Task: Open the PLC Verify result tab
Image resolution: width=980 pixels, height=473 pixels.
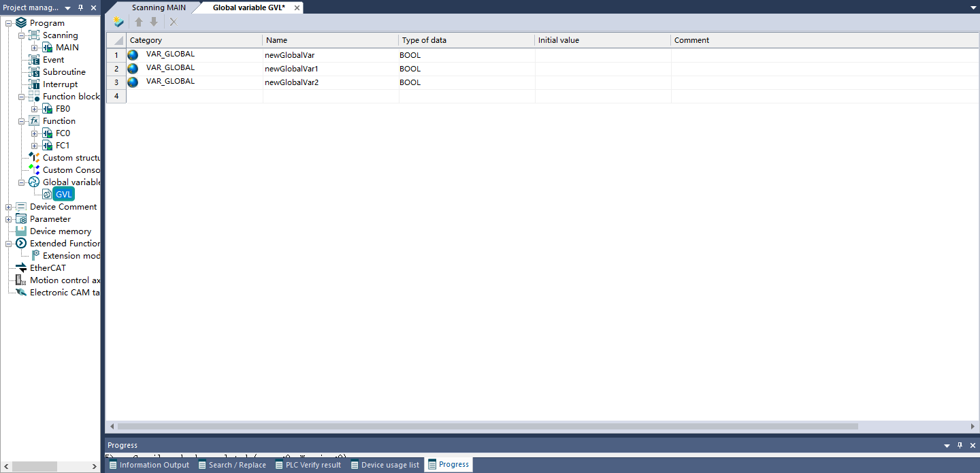Action: coord(308,465)
